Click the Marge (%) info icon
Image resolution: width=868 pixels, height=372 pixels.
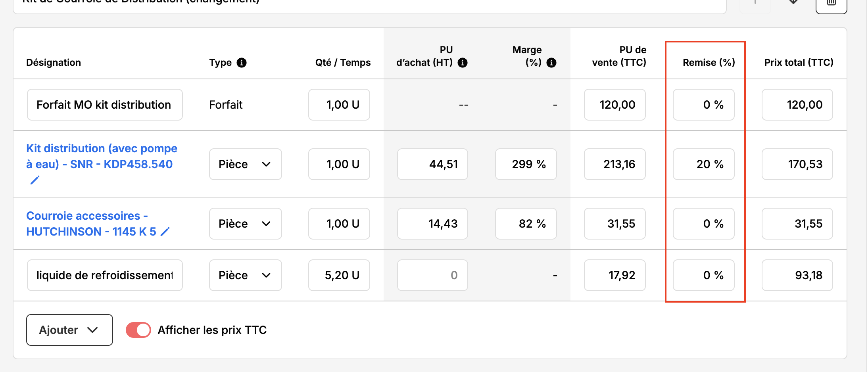551,63
